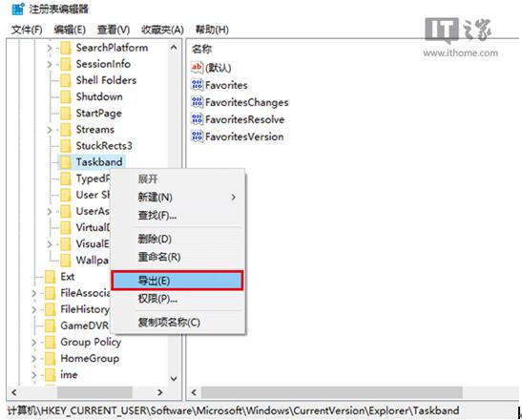Select 删除(D) in the context menu

click(155, 239)
